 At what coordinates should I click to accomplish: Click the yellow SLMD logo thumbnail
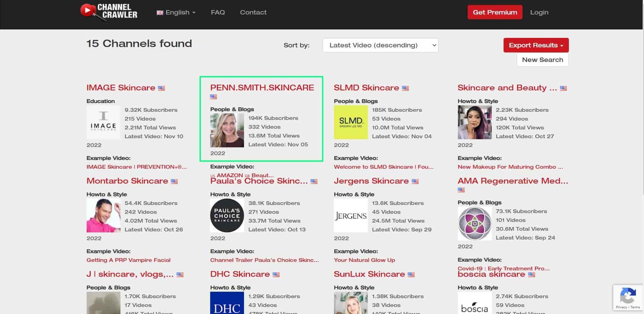[351, 122]
